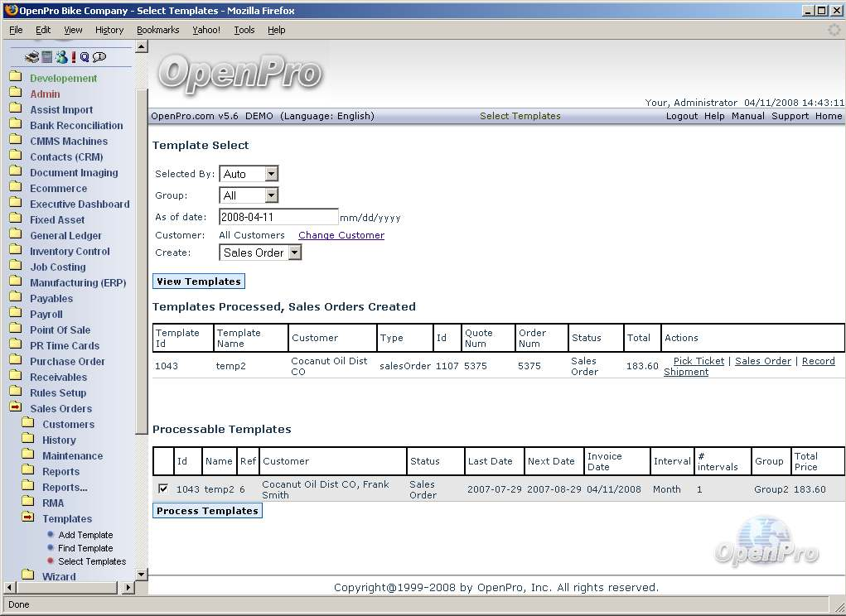Click the printer icon in sidebar toolbar
The width and height of the screenshot is (846, 616).
31,57
